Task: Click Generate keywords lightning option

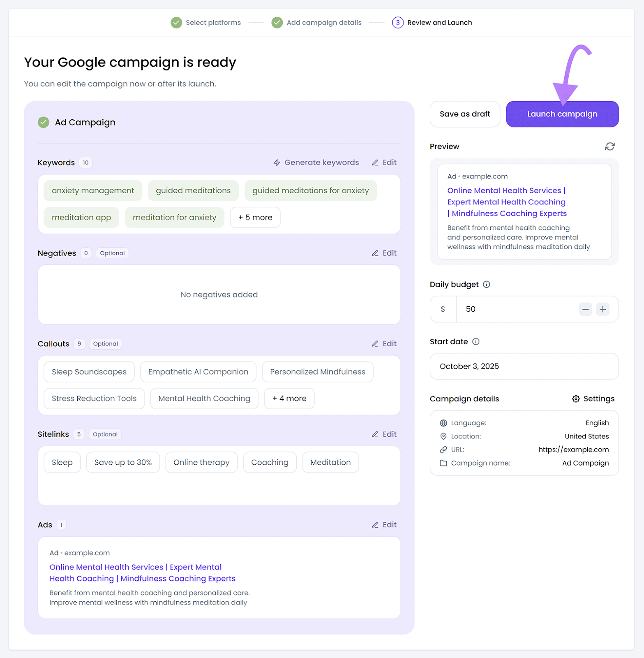Action: point(316,162)
